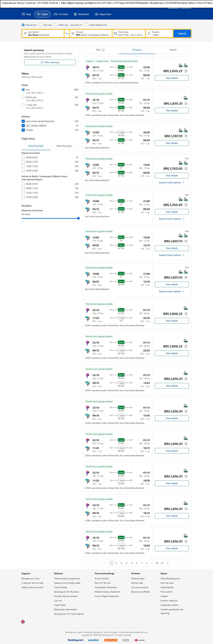Click the next page arrow in pagination
Image resolution: width=213 pixels, height=644 pixels.
[x=168, y=563]
